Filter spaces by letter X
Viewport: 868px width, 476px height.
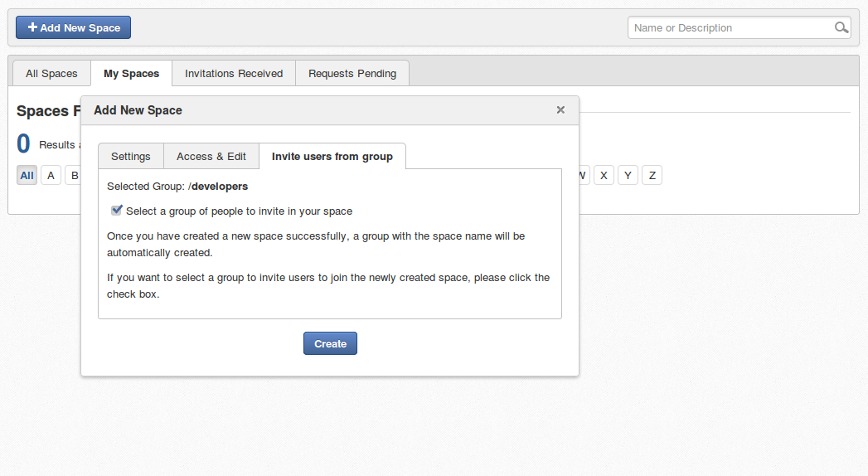604,176
